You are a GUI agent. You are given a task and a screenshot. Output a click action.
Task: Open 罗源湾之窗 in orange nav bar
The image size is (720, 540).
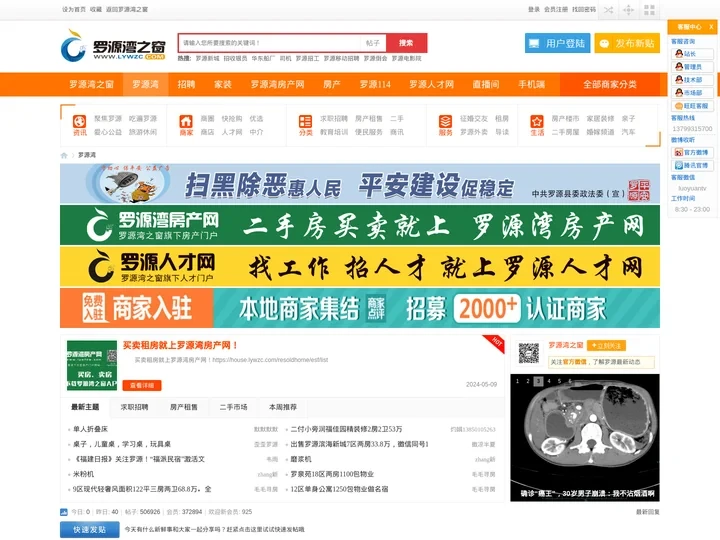click(91, 84)
